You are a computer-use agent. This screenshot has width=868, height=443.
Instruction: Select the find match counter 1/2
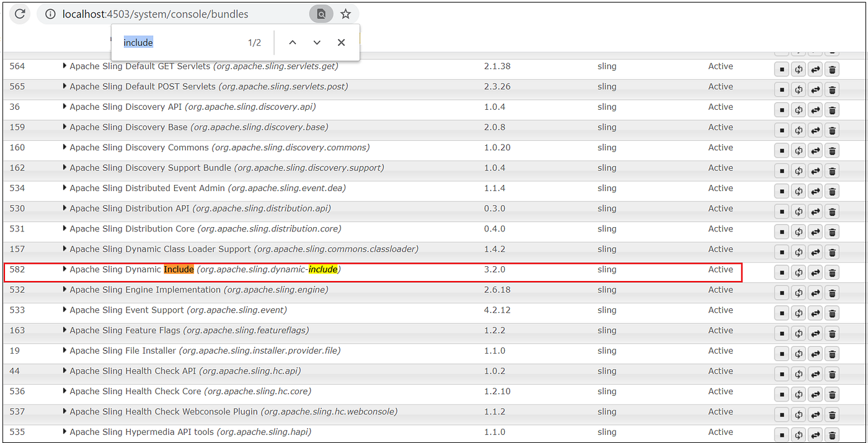coord(254,43)
